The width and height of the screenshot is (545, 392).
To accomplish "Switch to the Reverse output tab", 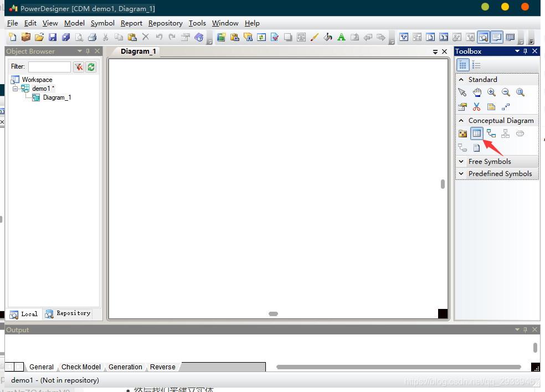I will point(163,367).
